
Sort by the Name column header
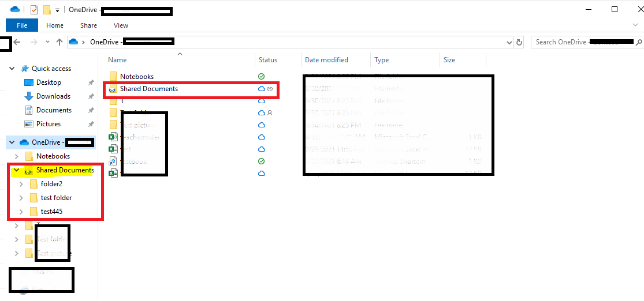[117, 60]
